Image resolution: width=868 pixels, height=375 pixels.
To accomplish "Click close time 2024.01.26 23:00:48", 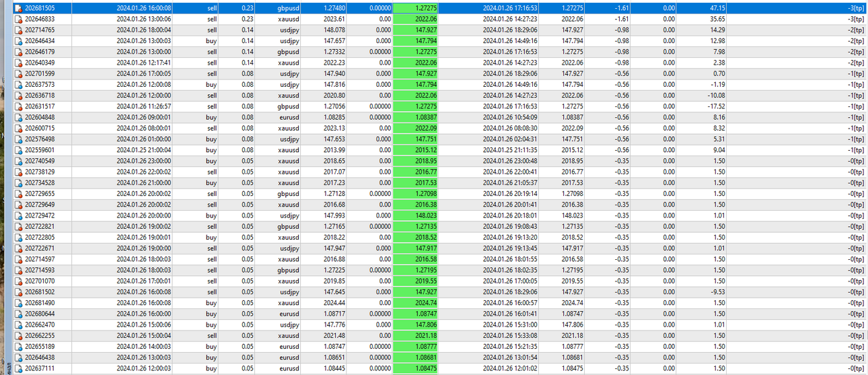I will 511,161.
